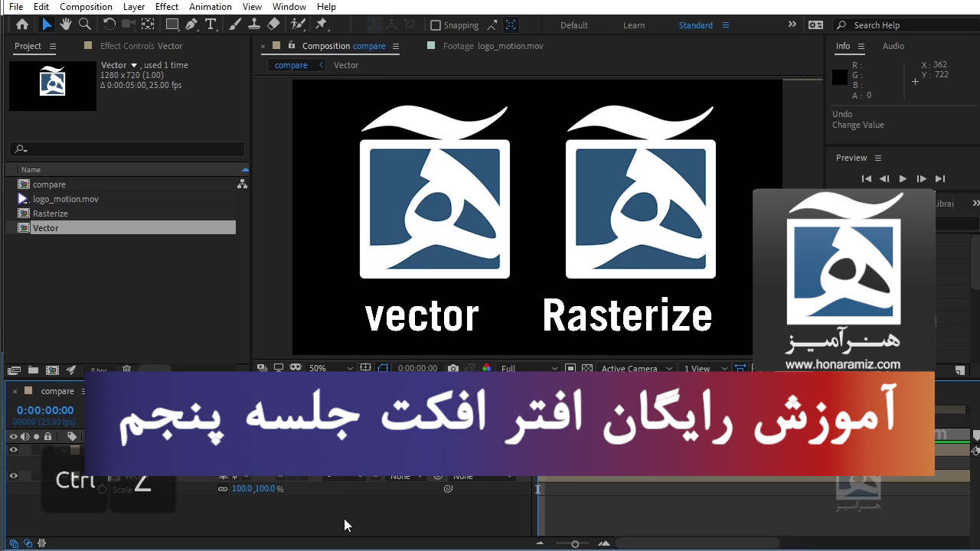
Task: Enable the Snapping checkbox
Action: pyautogui.click(x=436, y=25)
